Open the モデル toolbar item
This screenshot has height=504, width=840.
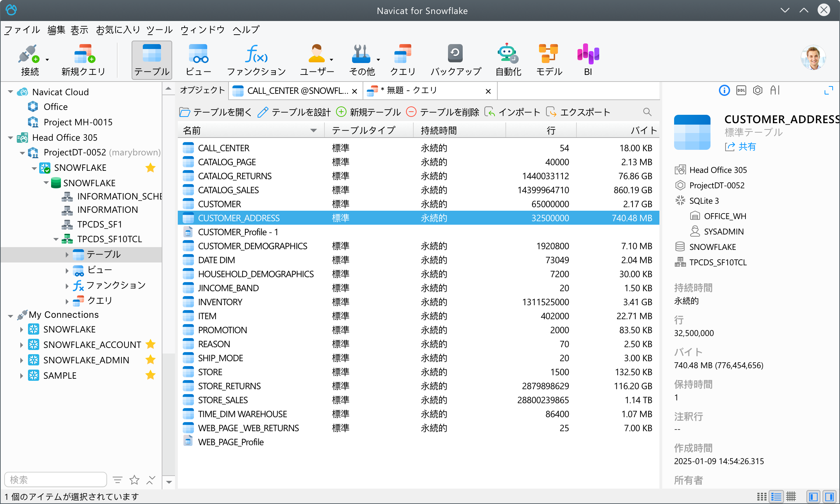549,60
